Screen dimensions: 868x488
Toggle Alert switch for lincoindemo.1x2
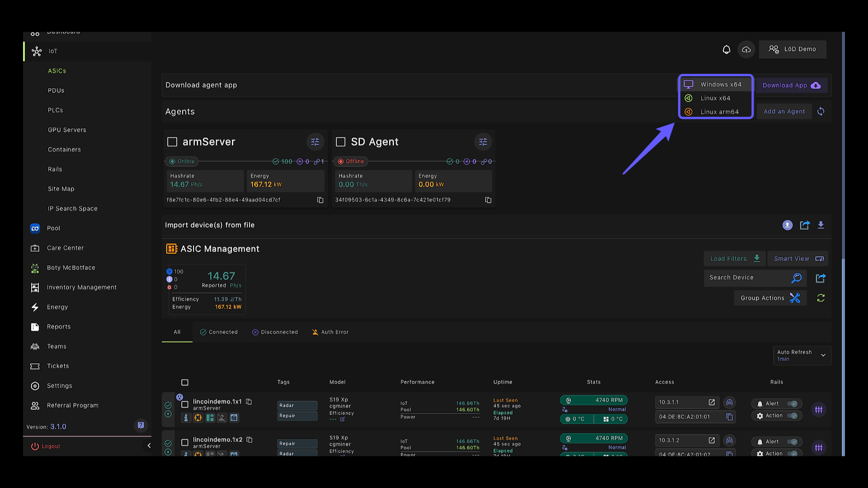click(x=792, y=441)
